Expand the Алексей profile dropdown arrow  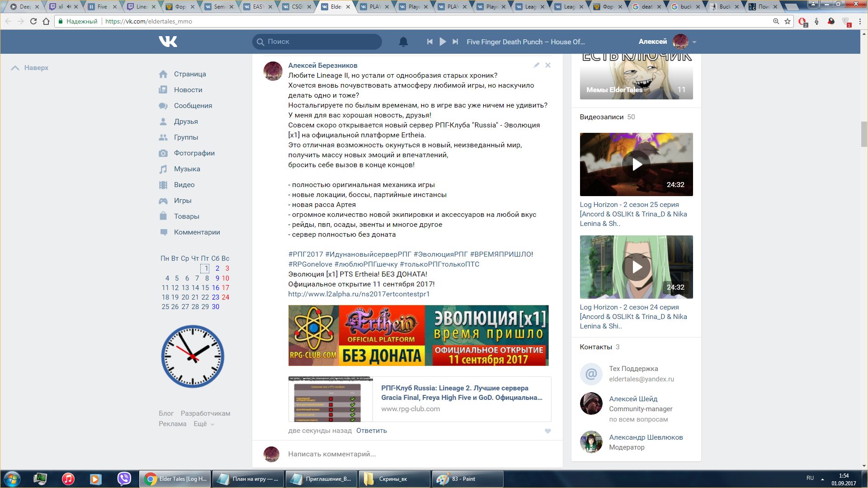coord(694,42)
